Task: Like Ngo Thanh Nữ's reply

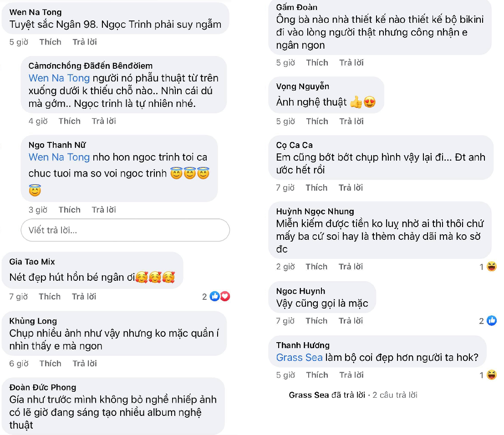Action: (69, 210)
